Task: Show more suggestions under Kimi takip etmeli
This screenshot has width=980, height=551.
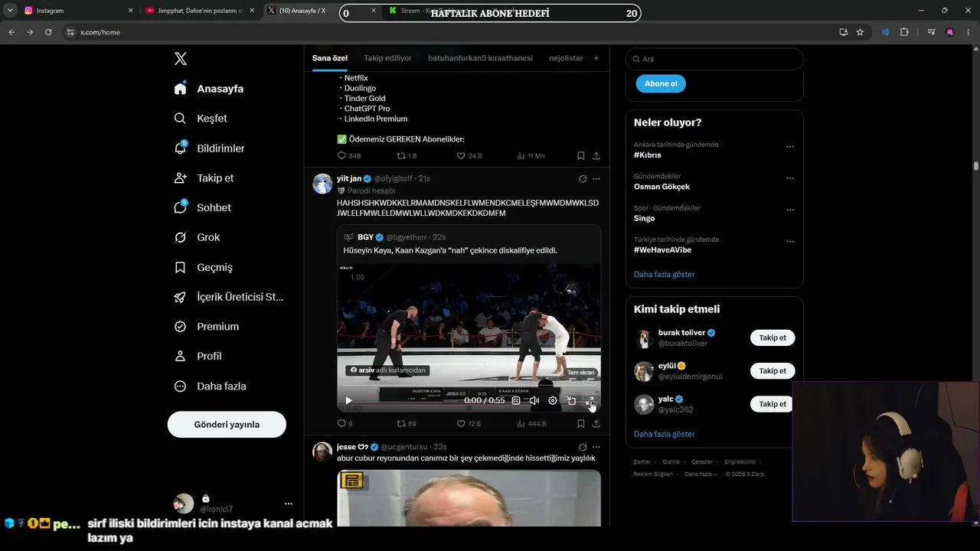Action: [665, 434]
